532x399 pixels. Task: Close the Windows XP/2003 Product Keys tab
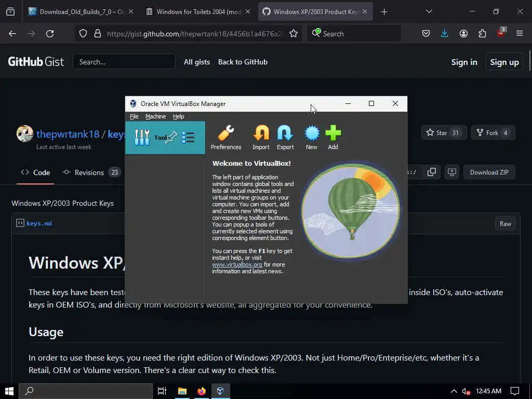pos(364,11)
